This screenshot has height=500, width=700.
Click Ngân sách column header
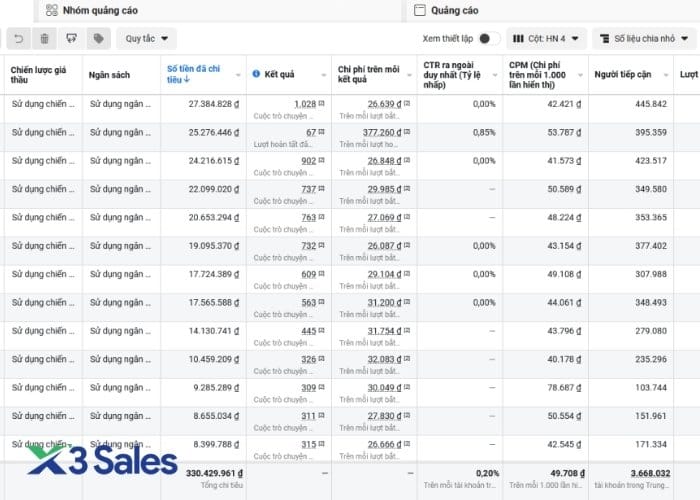click(109, 75)
